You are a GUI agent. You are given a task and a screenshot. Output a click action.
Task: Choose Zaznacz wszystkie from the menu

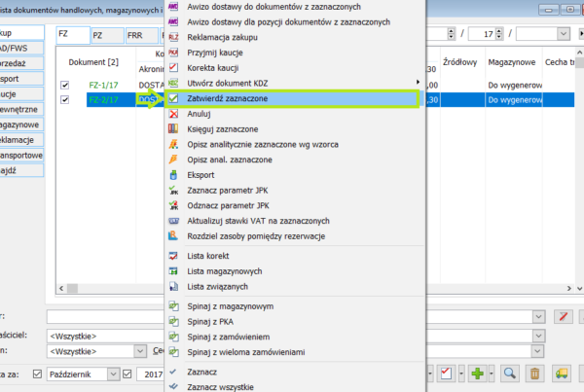pyautogui.click(x=227, y=387)
